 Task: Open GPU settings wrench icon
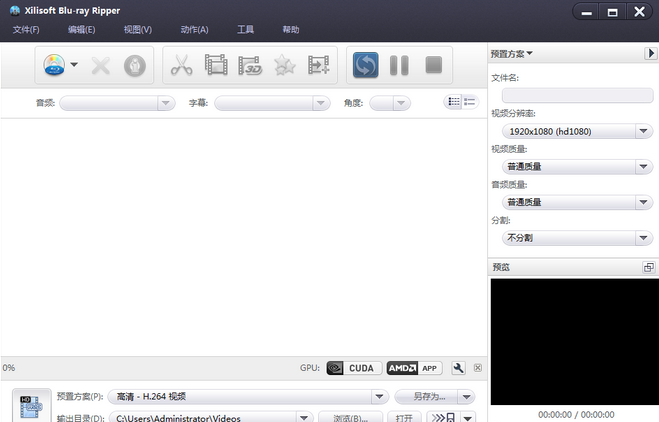[x=459, y=368]
